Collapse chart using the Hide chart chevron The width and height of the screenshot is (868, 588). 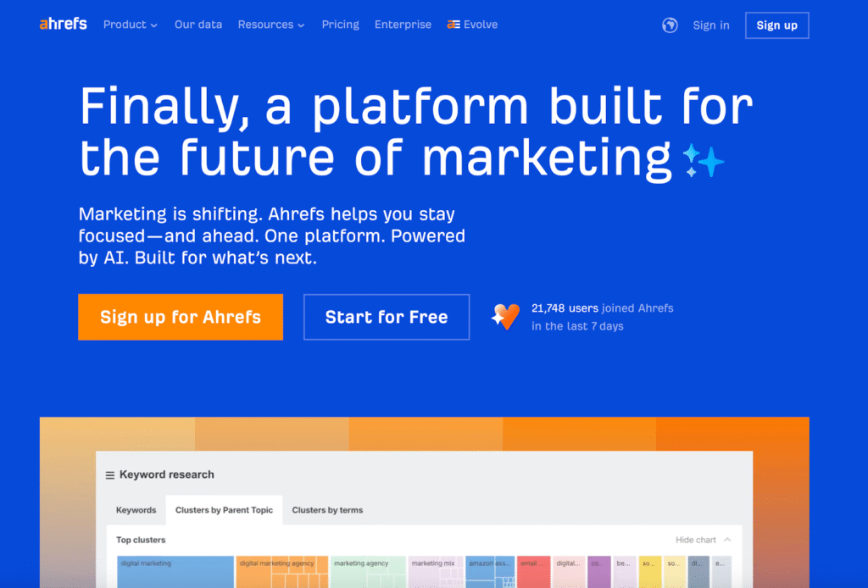(727, 540)
